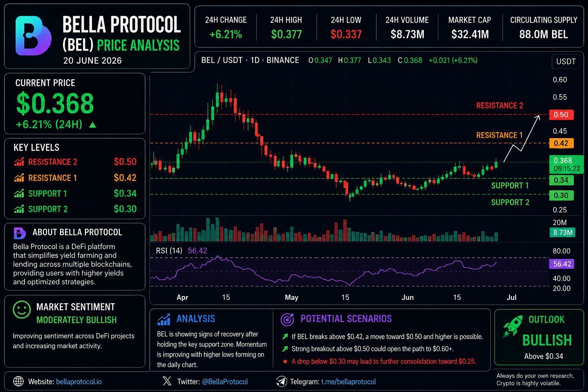The width and height of the screenshot is (588, 392).
Task: Click the green arrow beside "If BEL breaks above $0.42"
Action: click(285, 337)
